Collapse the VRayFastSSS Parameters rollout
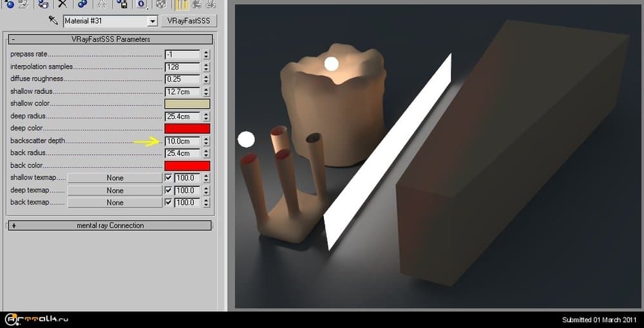 coord(111,39)
